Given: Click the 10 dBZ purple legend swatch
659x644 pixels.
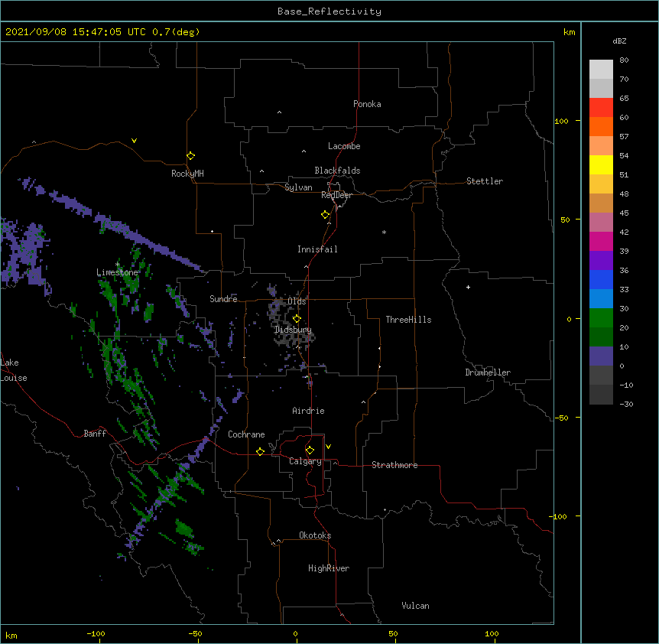Looking at the screenshot, I should [601, 356].
